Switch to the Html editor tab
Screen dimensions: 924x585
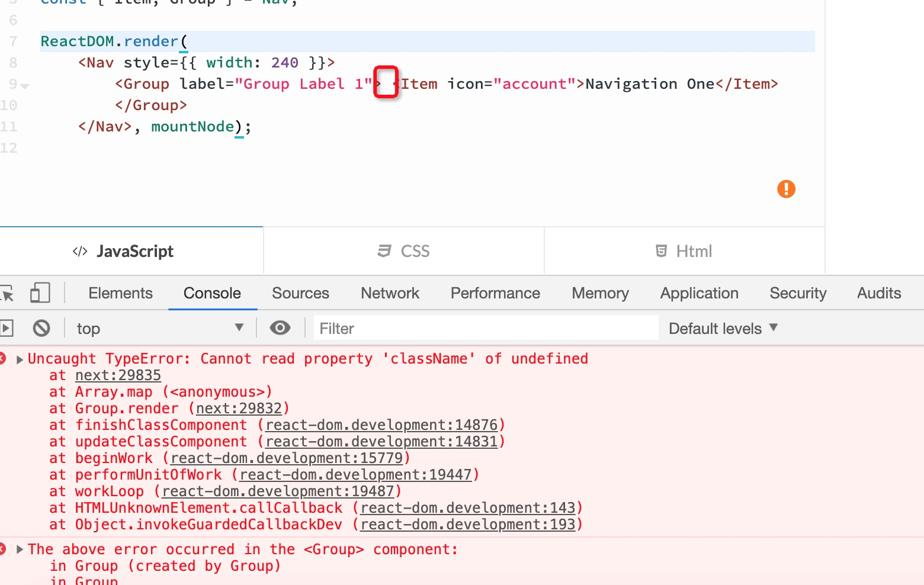coord(684,251)
